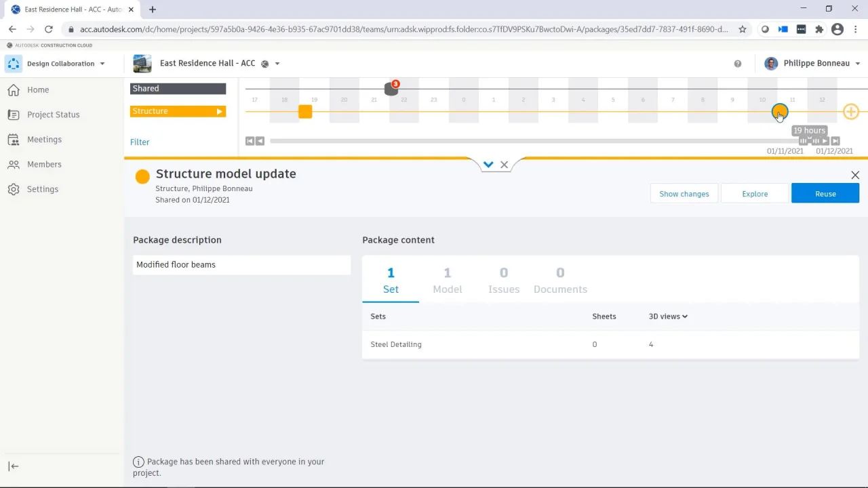Select the Shared team row
Screen dimensions: 868x488
coord(178,89)
